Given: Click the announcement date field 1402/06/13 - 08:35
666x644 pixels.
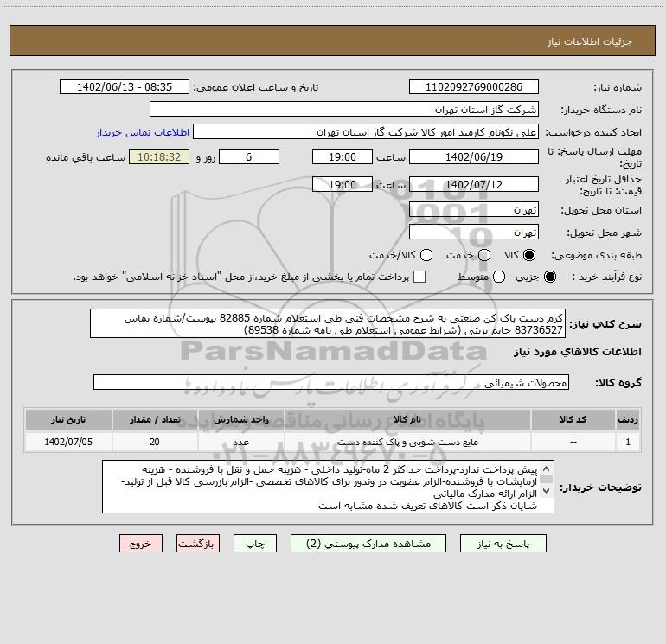Looking at the screenshot, I should (125, 87).
